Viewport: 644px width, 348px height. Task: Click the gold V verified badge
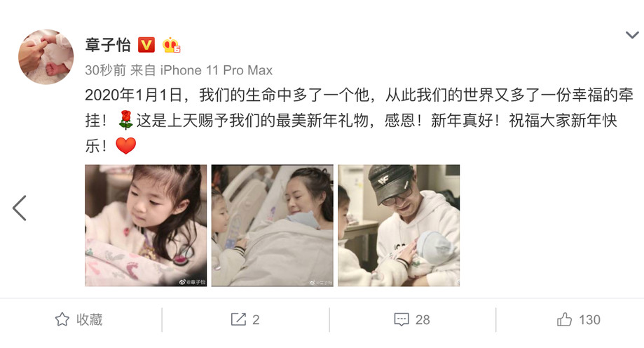146,44
